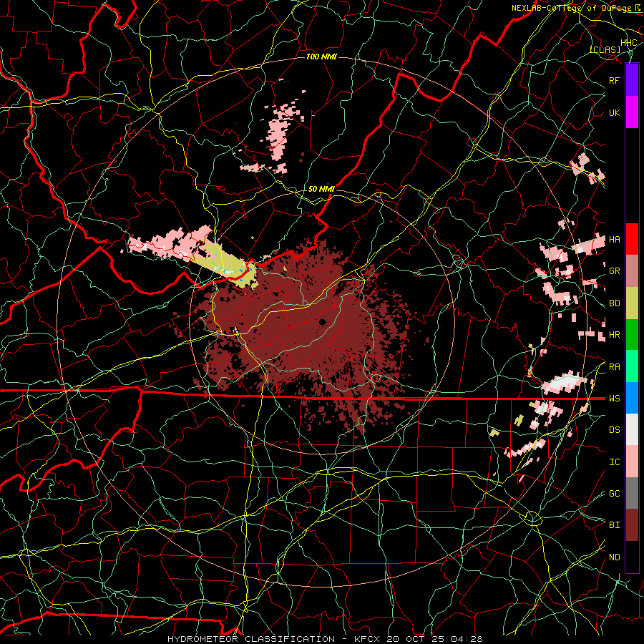The image size is (644, 644).
Task: Select the BD yellow legend block
Action: [x=632, y=303]
